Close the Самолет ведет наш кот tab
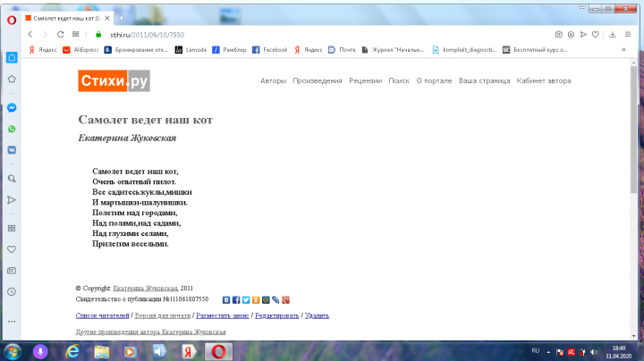This screenshot has width=644, height=361. click(x=106, y=18)
